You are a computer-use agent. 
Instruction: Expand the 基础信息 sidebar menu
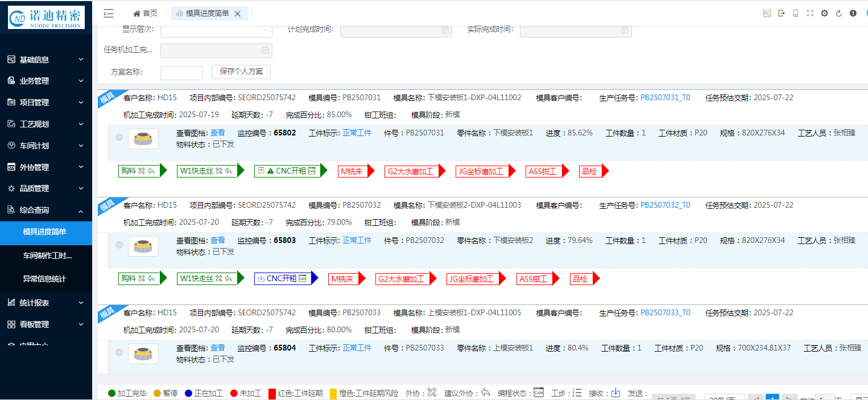[46, 59]
